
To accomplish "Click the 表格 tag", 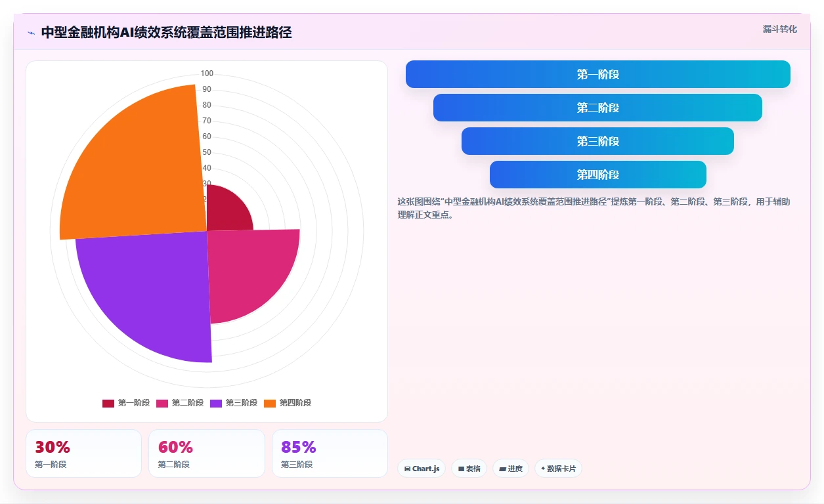I will 469,469.
